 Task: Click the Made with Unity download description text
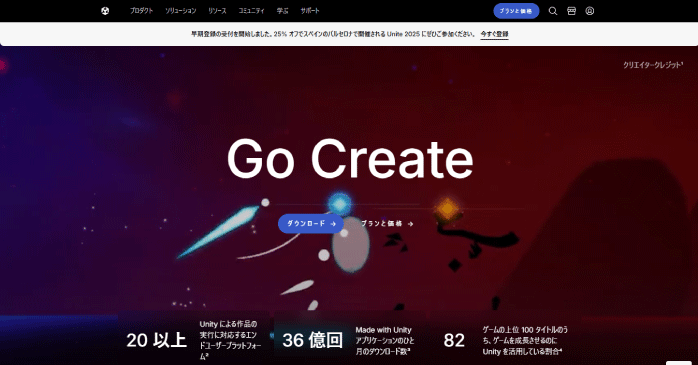[385, 341]
